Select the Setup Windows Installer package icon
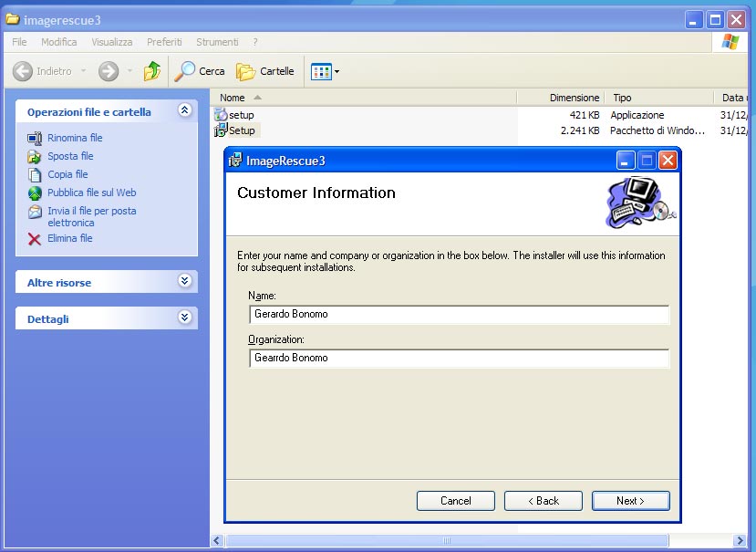Image resolution: width=756 pixels, height=552 pixels. [x=221, y=130]
